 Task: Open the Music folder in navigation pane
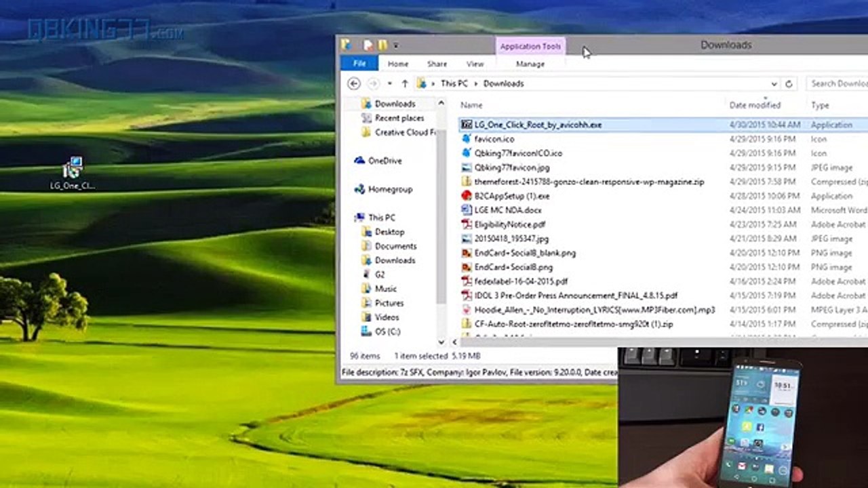pyautogui.click(x=379, y=289)
